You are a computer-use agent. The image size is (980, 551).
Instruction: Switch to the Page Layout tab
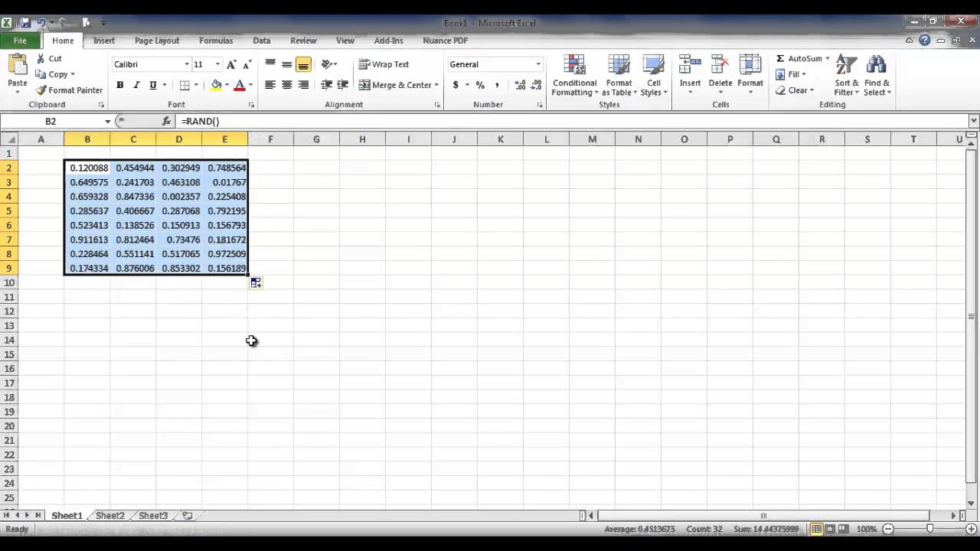pyautogui.click(x=157, y=41)
